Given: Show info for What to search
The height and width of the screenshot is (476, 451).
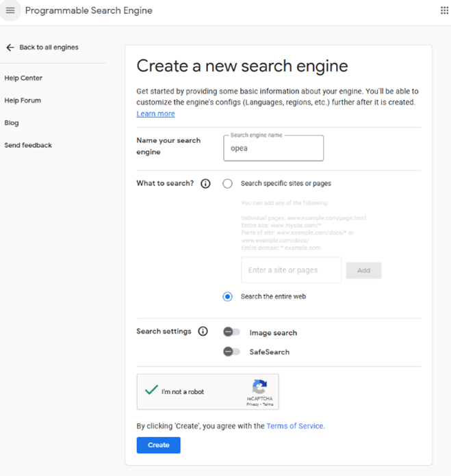Looking at the screenshot, I should [205, 184].
